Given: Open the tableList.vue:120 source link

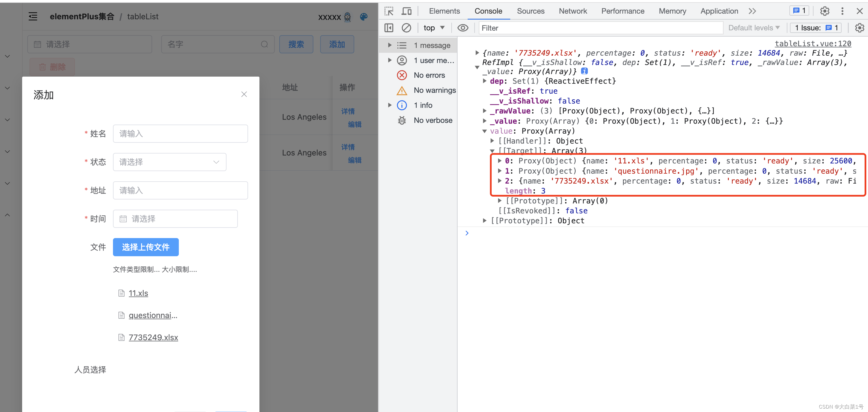Looking at the screenshot, I should 813,43.
